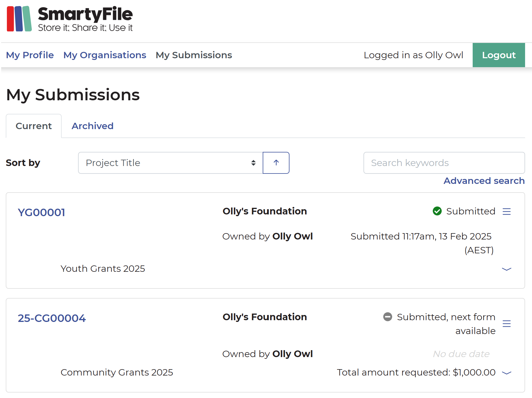Open the actions menu for 25-CG00004

pos(507,323)
